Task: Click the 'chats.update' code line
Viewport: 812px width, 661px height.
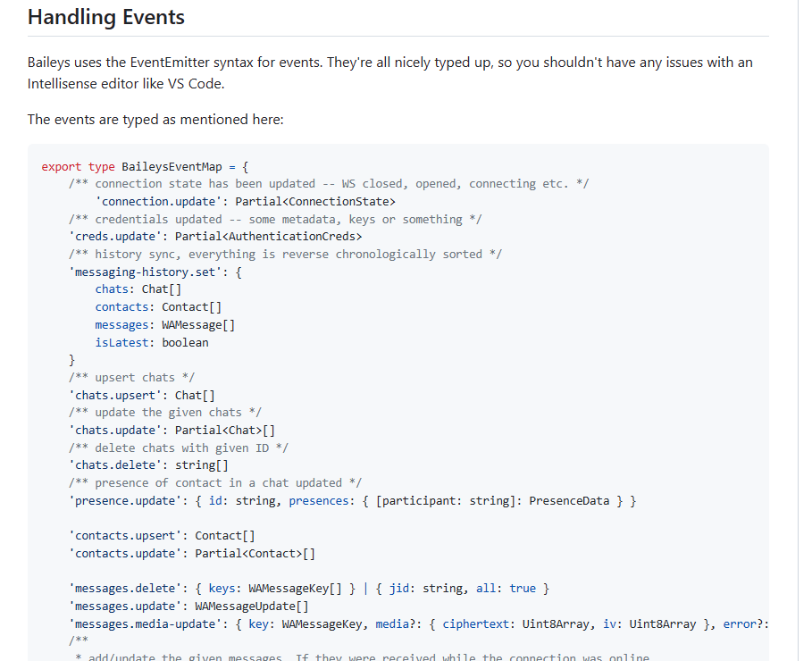Action: click(x=172, y=431)
